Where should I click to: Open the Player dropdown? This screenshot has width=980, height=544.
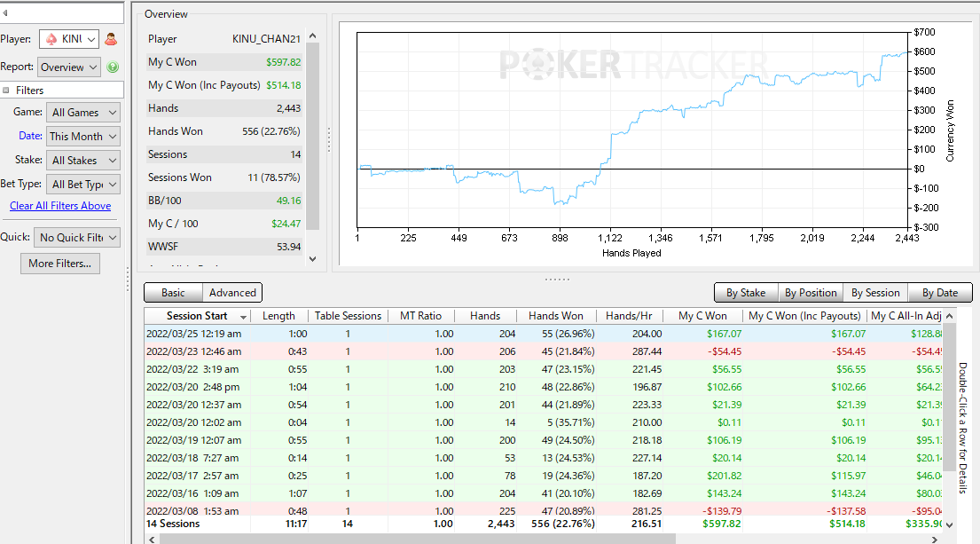click(69, 39)
